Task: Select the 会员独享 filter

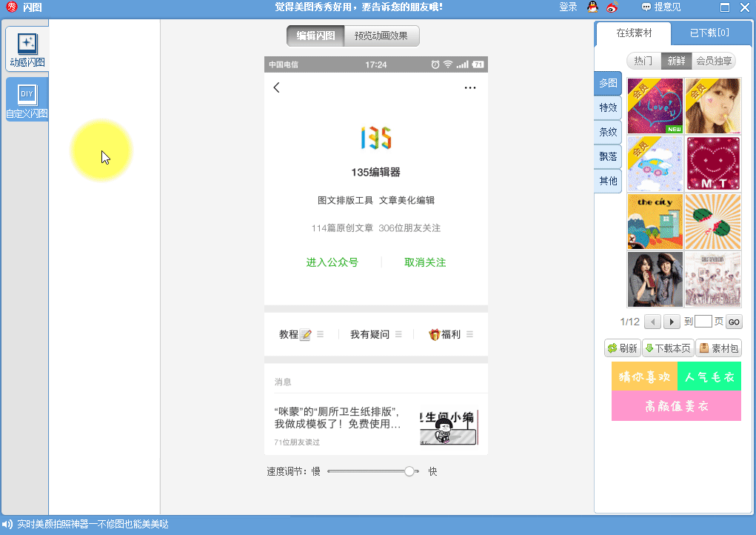Action: point(714,61)
